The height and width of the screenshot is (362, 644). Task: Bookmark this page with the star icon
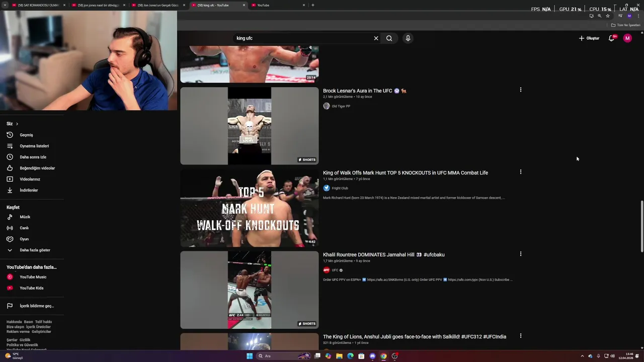tap(608, 16)
